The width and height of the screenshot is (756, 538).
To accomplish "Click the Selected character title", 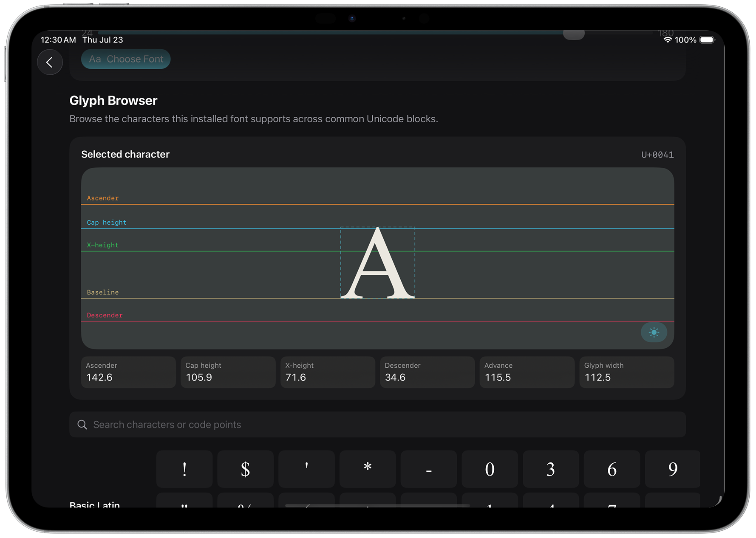I will [x=125, y=154].
